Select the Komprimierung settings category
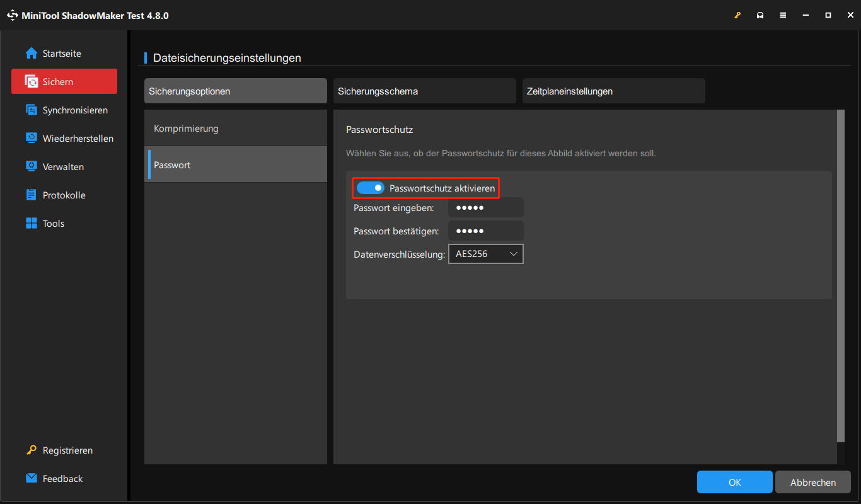The width and height of the screenshot is (861, 504). click(x=187, y=127)
